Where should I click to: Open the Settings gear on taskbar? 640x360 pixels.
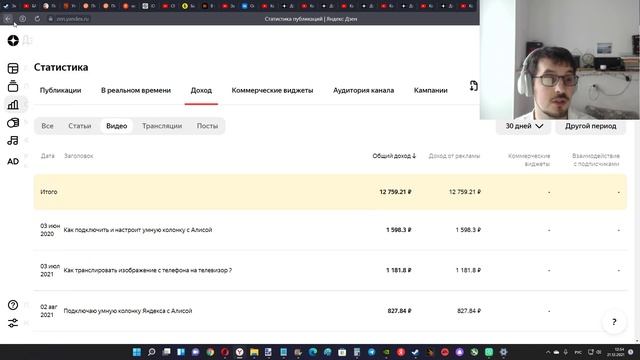click(x=504, y=352)
